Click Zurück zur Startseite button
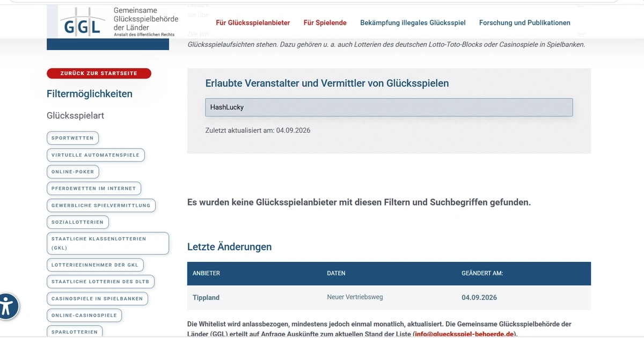The height and width of the screenshot is (338, 644). coord(99,74)
